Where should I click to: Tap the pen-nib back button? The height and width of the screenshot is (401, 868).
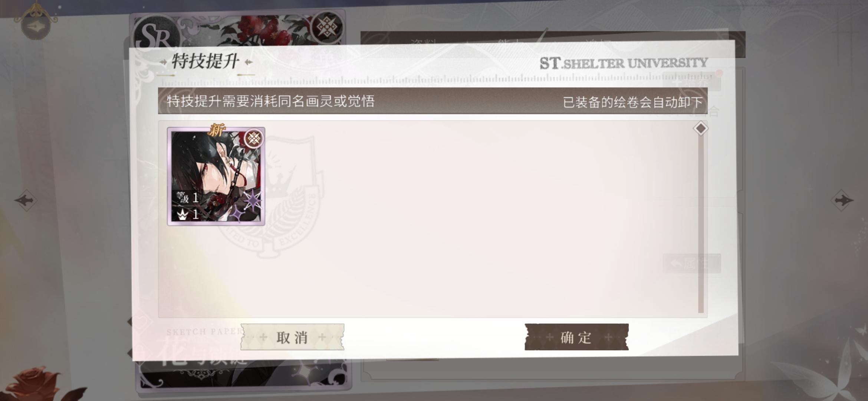click(x=36, y=24)
